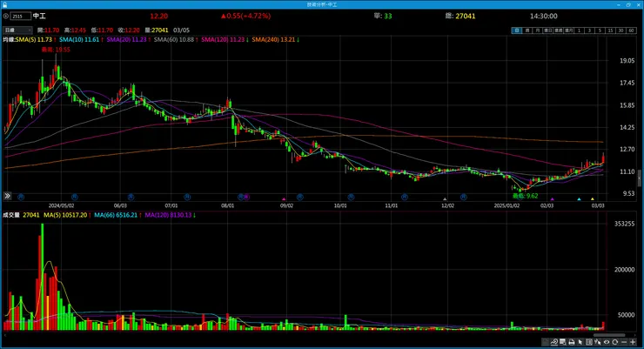Click the 成交量 27041 volume label

click(x=22, y=215)
